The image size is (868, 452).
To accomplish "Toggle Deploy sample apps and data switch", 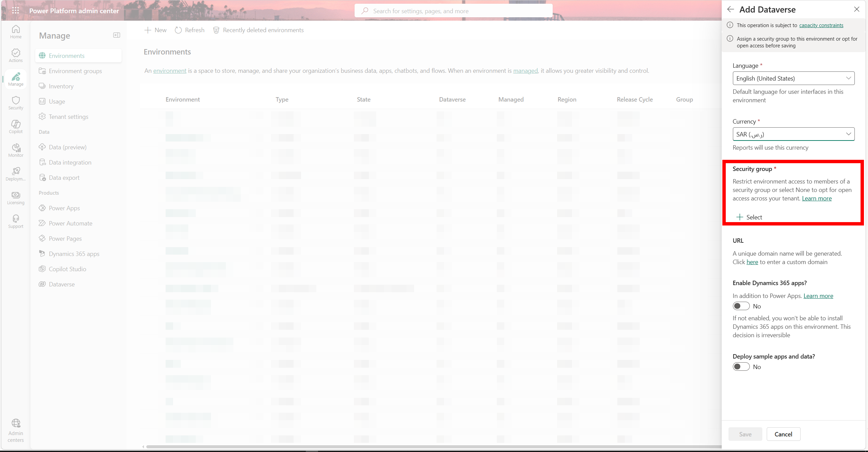I will (741, 367).
